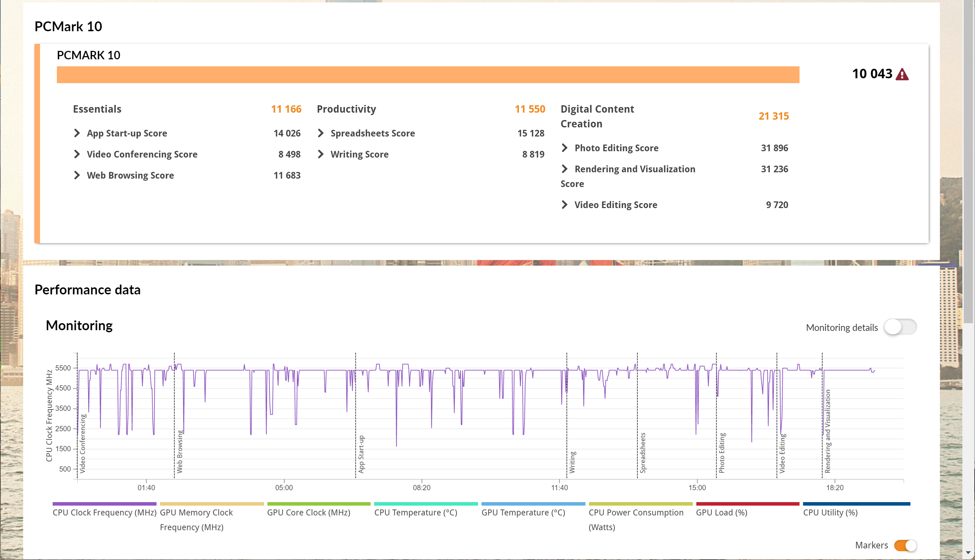The image size is (975, 560).
Task: Click Writing value 8 819
Action: point(533,154)
